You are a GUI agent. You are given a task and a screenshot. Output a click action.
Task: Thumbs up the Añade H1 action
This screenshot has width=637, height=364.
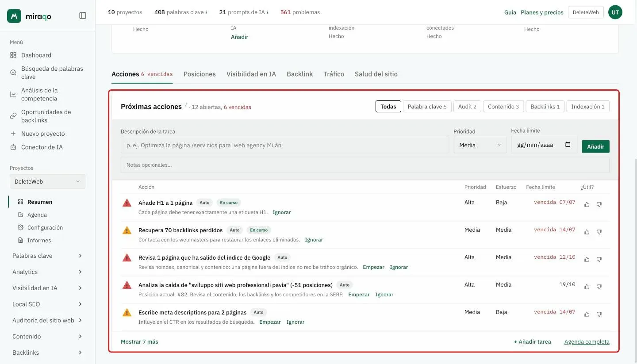tap(587, 204)
